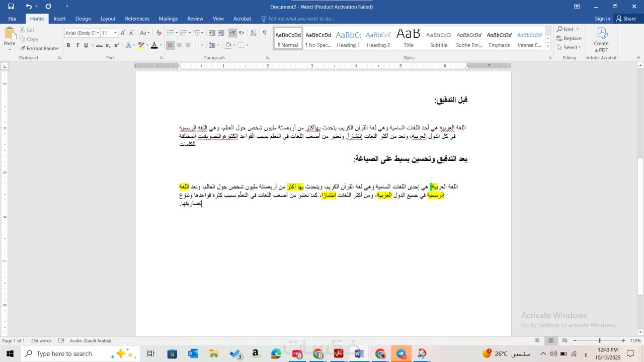Decrease the paragraph indent
The width and height of the screenshot is (644, 362).
(x=212, y=33)
